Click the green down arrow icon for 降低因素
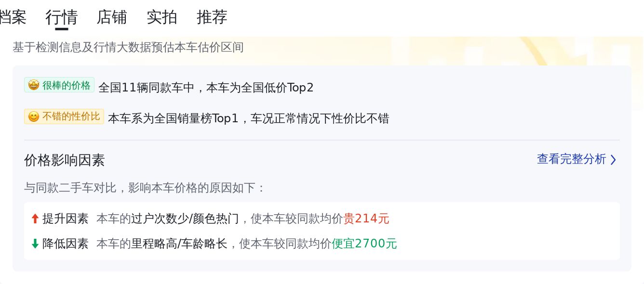The width and height of the screenshot is (644, 284). pyautogui.click(x=35, y=244)
